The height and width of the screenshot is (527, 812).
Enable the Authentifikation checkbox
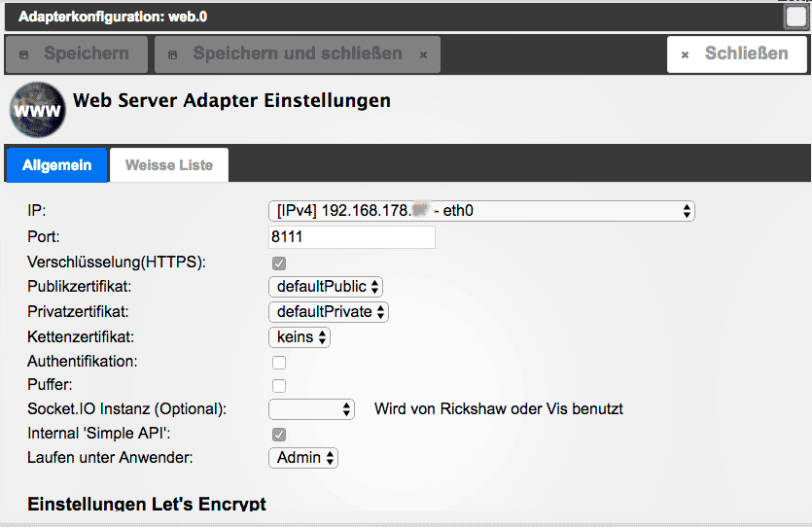click(279, 362)
